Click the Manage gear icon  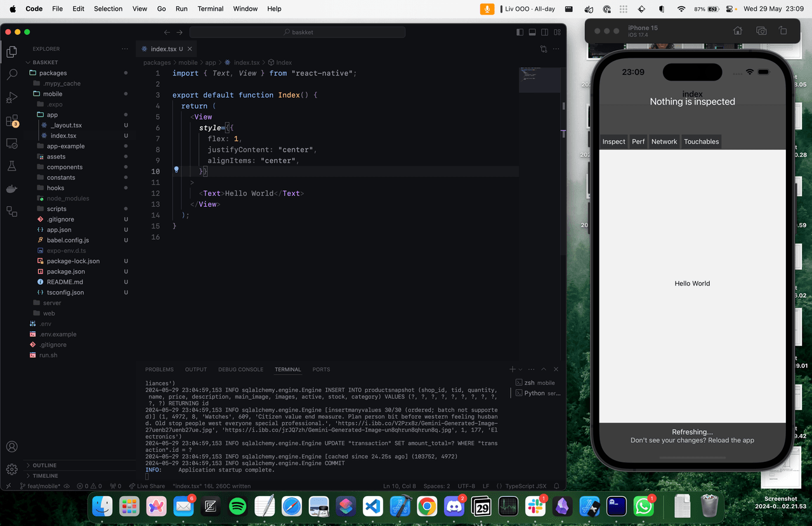[11, 470]
